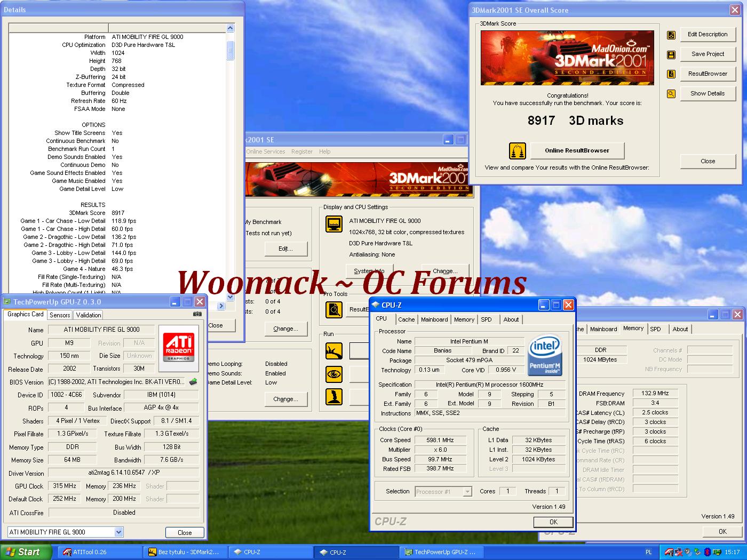The height and width of the screenshot is (560, 747).
Task: Click the Save Project floppy disk icon
Action: 671,55
